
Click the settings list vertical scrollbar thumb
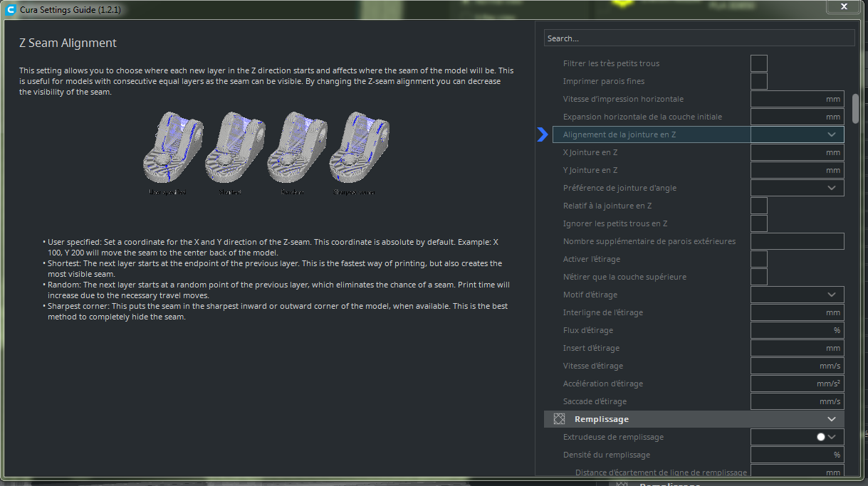pyautogui.click(x=855, y=108)
